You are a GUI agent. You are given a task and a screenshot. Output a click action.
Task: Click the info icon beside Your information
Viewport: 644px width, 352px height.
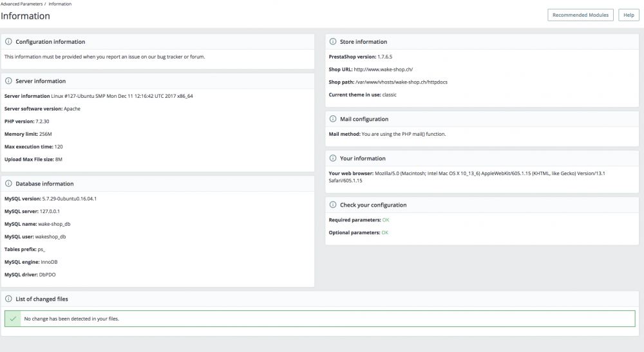click(333, 158)
